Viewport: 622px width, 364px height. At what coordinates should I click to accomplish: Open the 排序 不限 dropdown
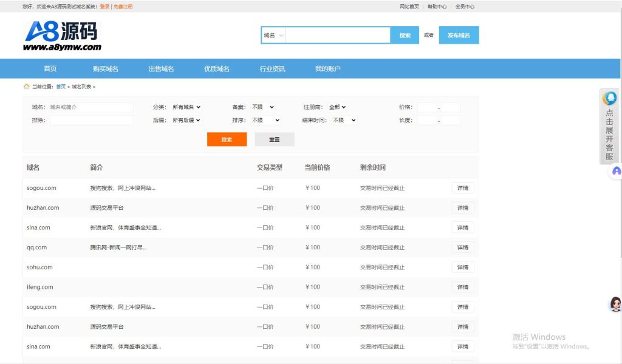[266, 120]
